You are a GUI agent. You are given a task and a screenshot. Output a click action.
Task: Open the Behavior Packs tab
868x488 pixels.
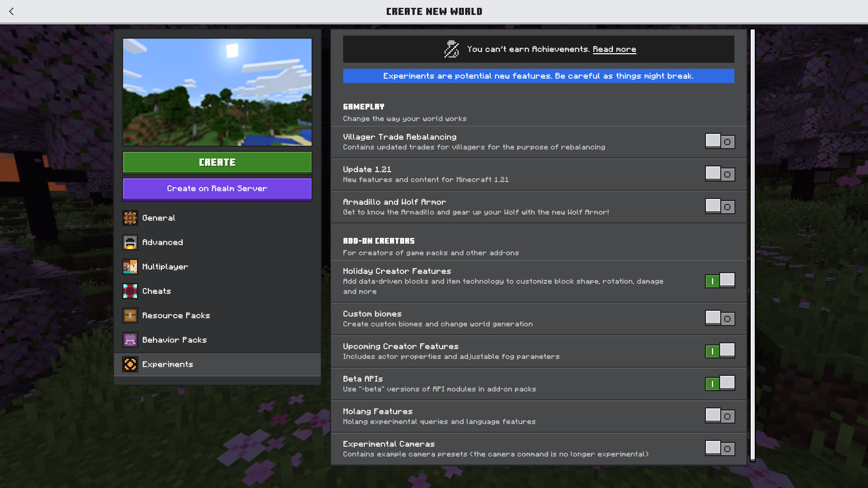click(217, 340)
